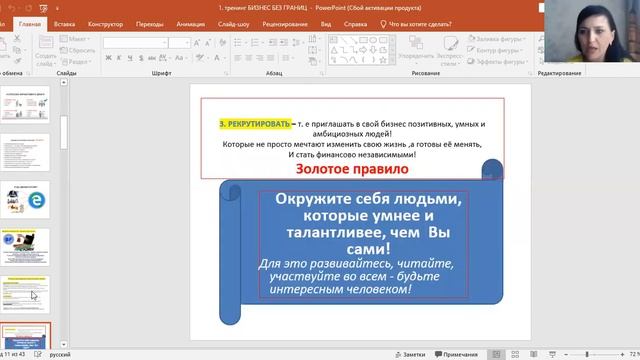Toggle strikethrough abc formatting

point(151,58)
